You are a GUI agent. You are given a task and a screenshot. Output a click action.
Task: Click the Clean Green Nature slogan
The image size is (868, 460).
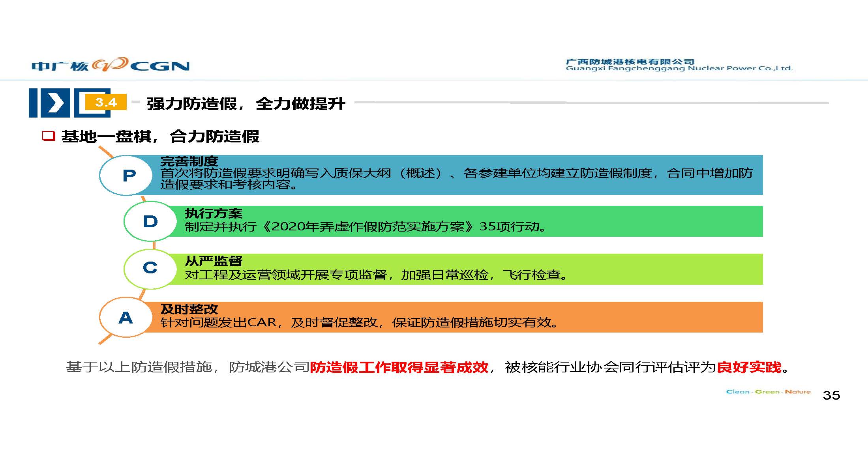[x=768, y=392]
